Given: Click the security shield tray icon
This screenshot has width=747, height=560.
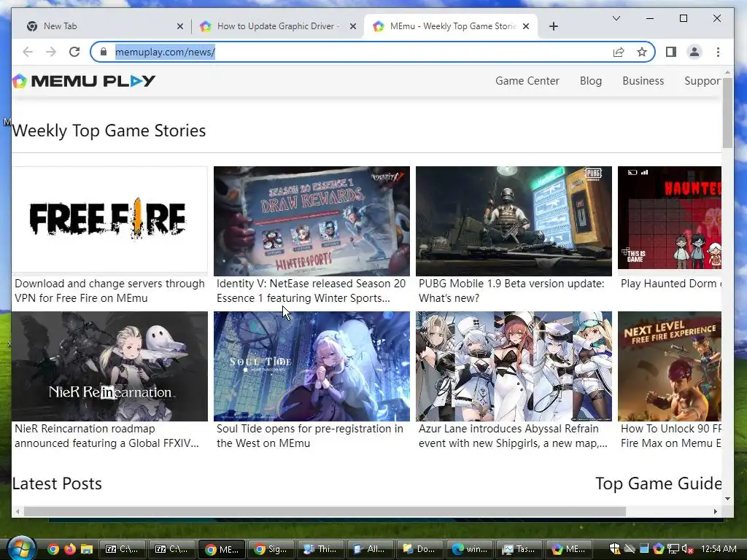Looking at the screenshot, I should click(615, 549).
